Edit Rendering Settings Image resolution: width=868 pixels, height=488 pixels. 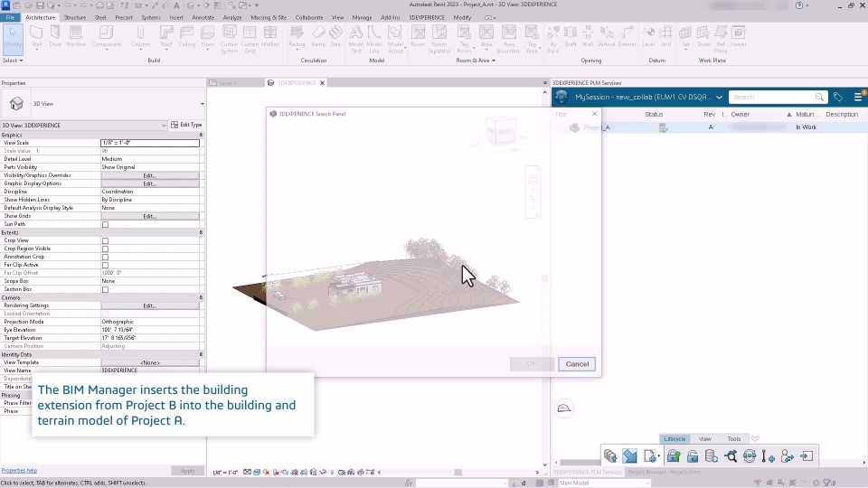tap(150, 306)
